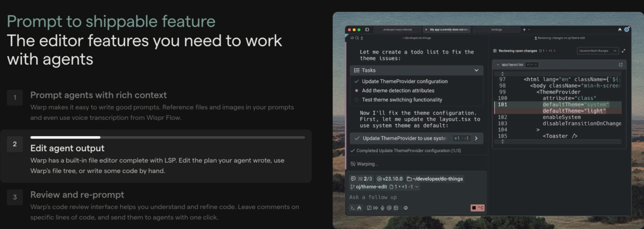Expand hidden lines above line 97
This screenshot has width=644, height=229.
tap(502, 74)
